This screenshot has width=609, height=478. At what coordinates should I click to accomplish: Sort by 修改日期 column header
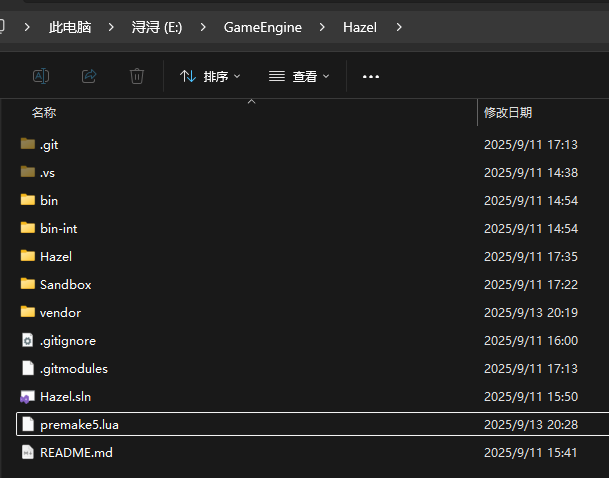508,113
